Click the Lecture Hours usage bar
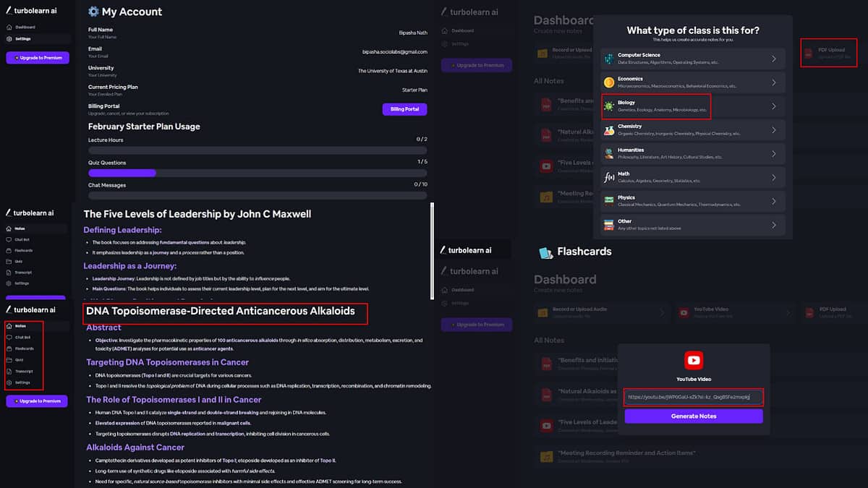The image size is (868, 488). (x=258, y=150)
